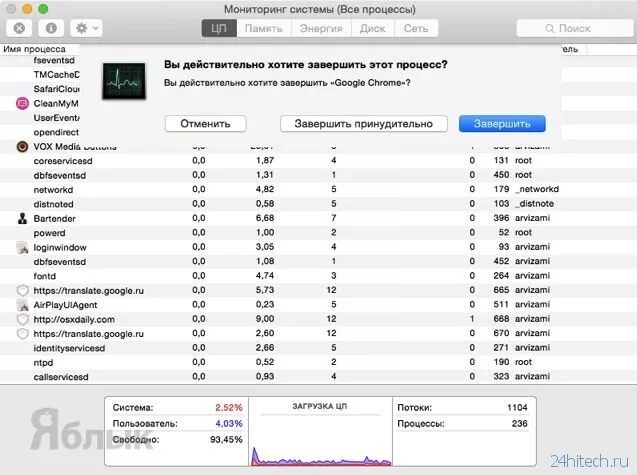Select the AirPlayUIAgent process name
This screenshot has height=475, width=637.
tap(65, 305)
